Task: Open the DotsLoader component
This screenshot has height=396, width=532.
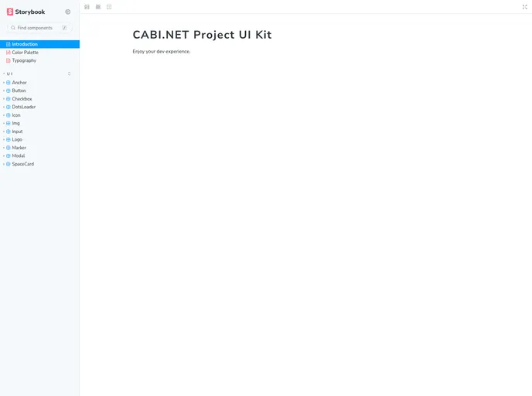Action: [23, 107]
